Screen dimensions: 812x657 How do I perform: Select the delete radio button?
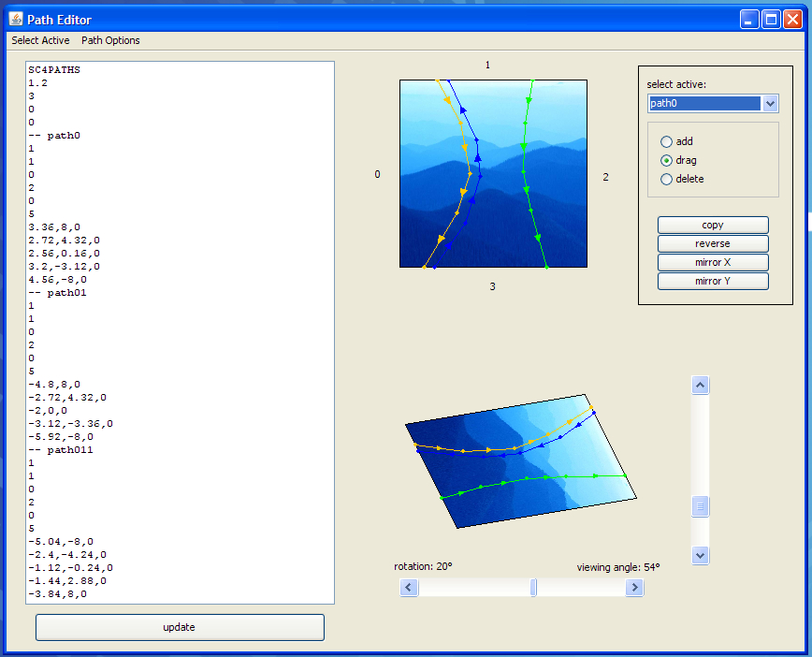coord(667,180)
